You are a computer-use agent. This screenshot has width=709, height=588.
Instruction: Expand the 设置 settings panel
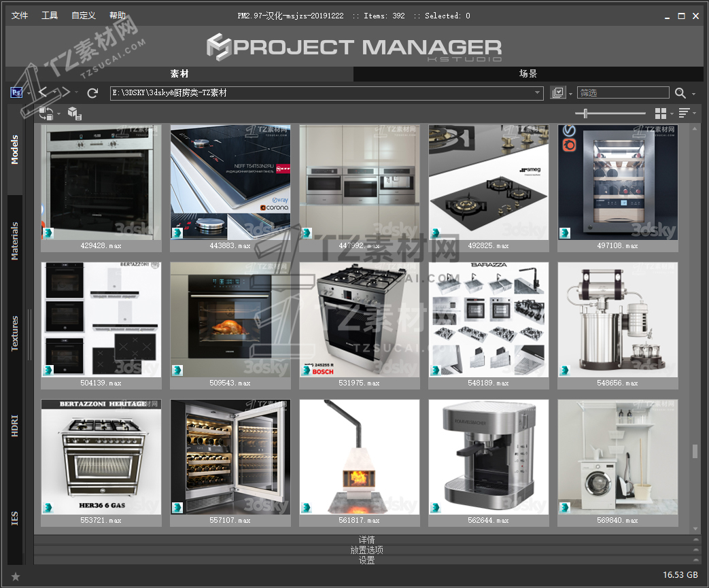point(366,560)
